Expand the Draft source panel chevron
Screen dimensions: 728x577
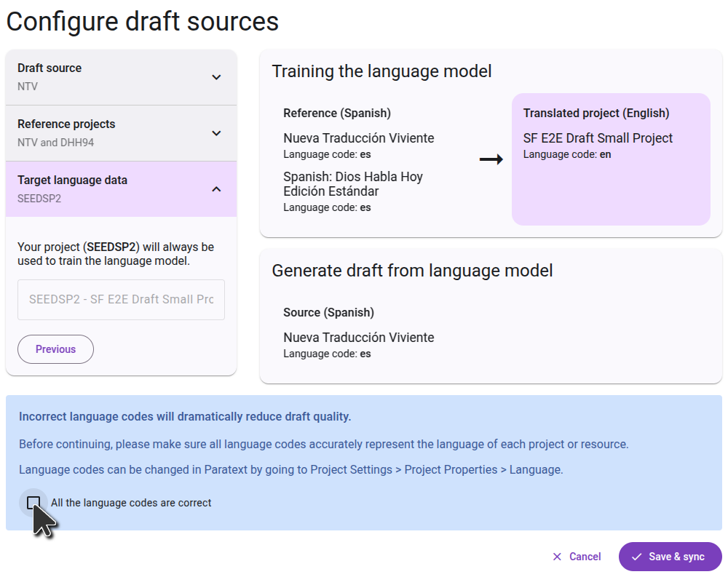pos(216,78)
